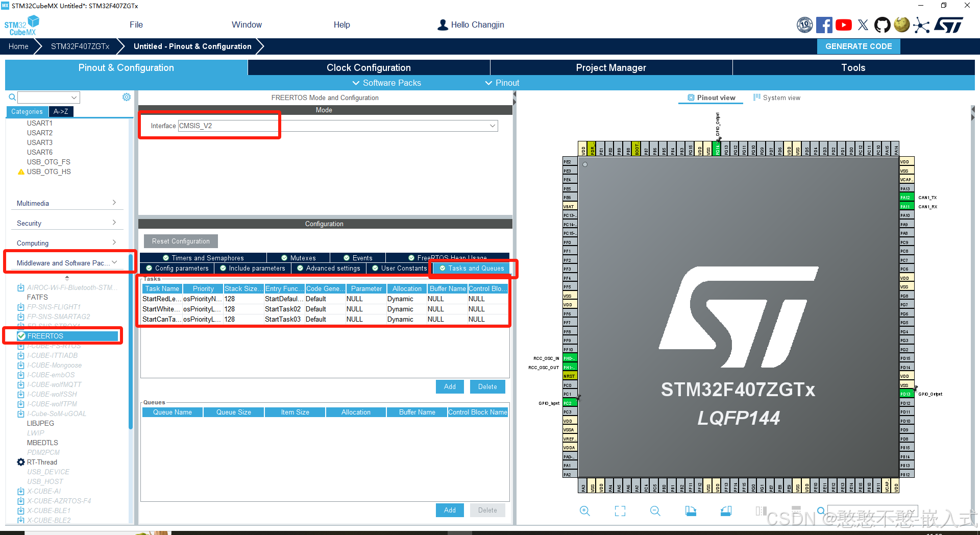
Task: Click the download icon beside I-CUBE-wolfSSH
Action: 21,394
